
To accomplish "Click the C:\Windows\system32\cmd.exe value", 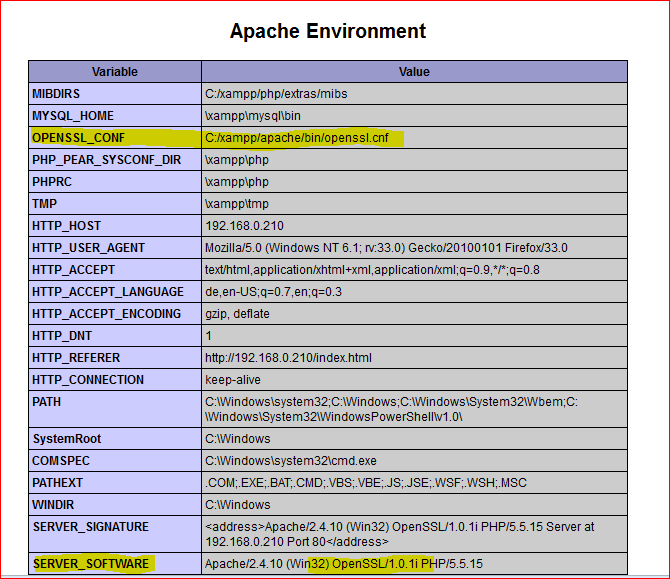I will pos(291,461).
